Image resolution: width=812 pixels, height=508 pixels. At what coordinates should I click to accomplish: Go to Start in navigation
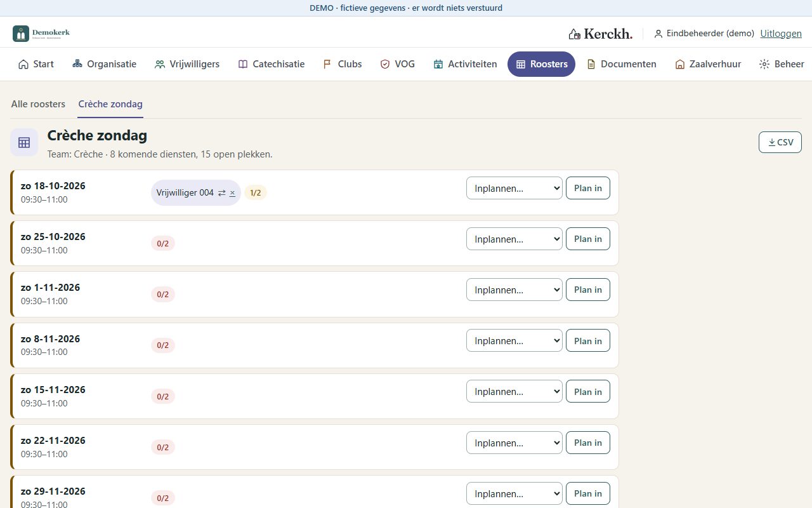pyautogui.click(x=36, y=64)
